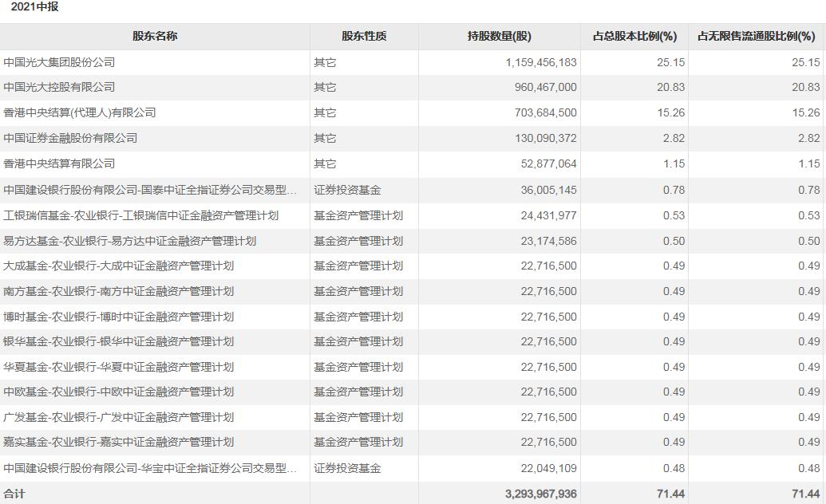The width and height of the screenshot is (826, 504).
Task: Click the truncated 国泰中证全指证券 fund name
Action: pos(152,189)
